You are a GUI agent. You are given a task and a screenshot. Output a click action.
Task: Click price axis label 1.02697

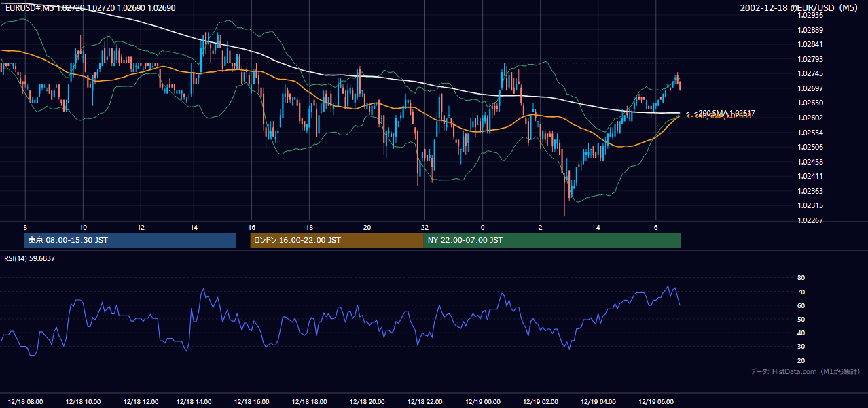[x=810, y=88]
